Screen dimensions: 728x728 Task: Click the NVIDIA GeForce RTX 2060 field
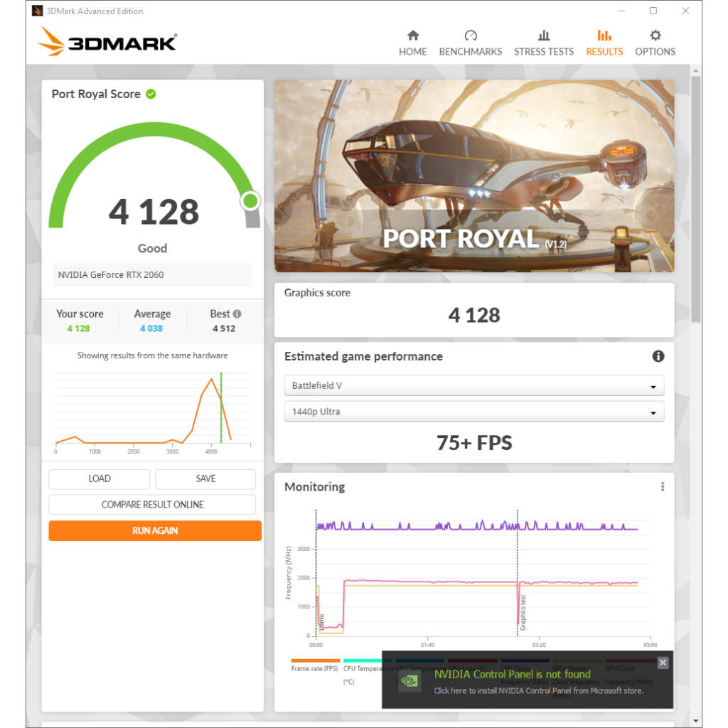pos(152,275)
